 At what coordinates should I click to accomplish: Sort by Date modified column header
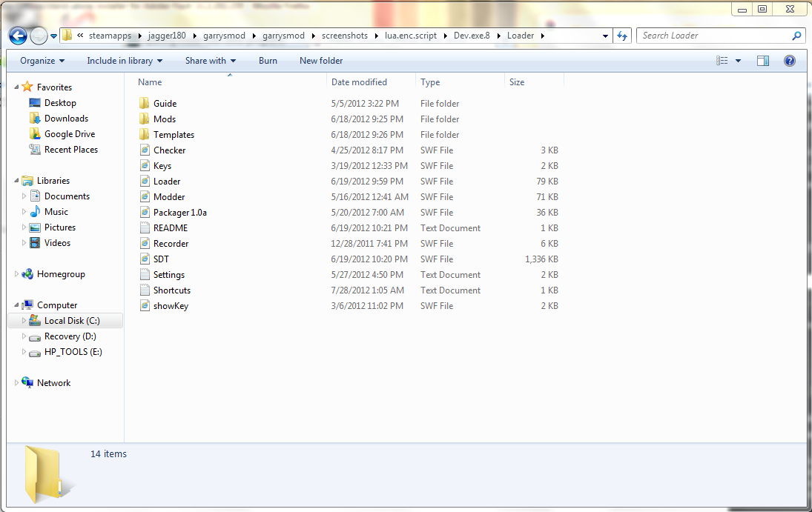tap(359, 82)
